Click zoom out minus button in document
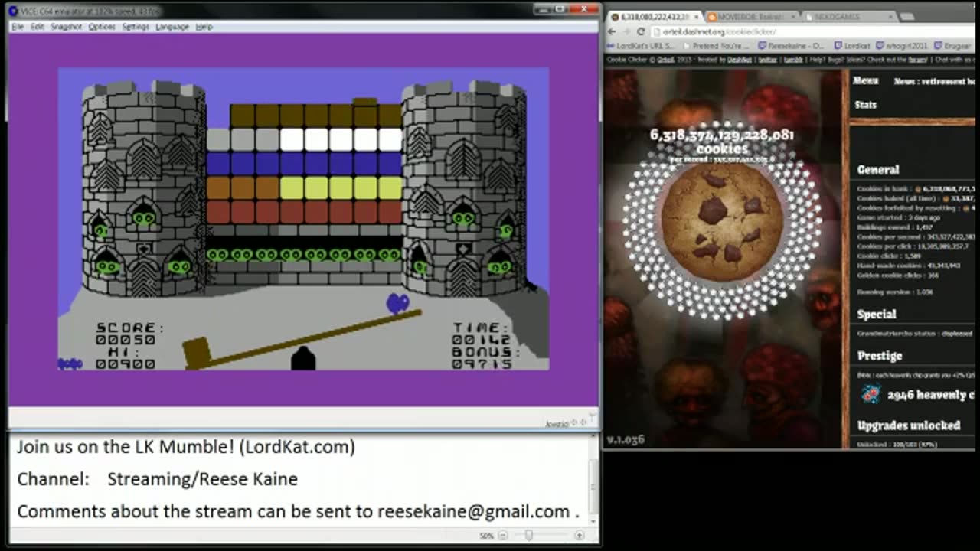Image resolution: width=980 pixels, height=551 pixels. click(503, 536)
